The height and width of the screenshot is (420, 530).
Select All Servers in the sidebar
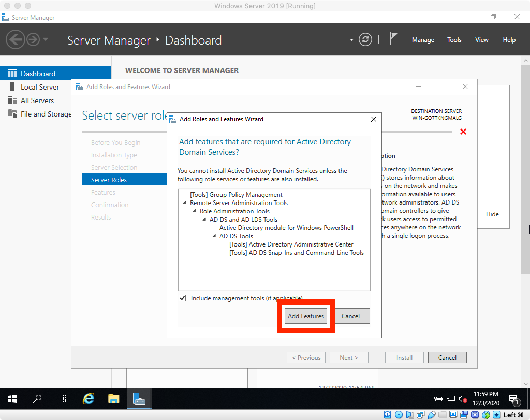pos(37,100)
